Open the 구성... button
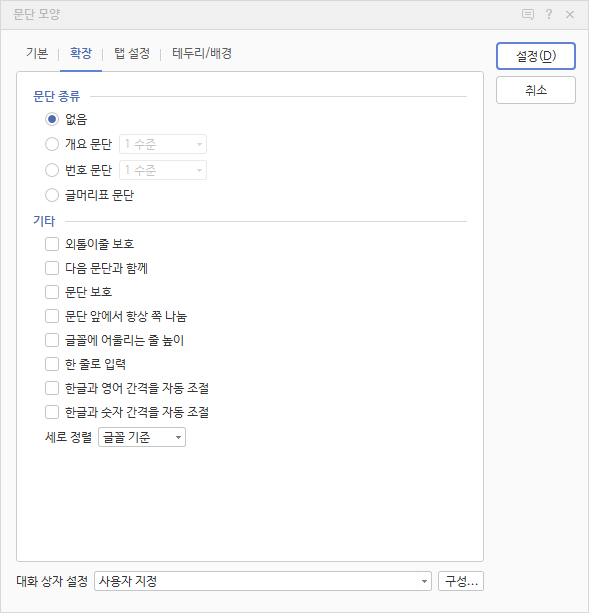This screenshot has height=613, width=589. pyautogui.click(x=461, y=581)
